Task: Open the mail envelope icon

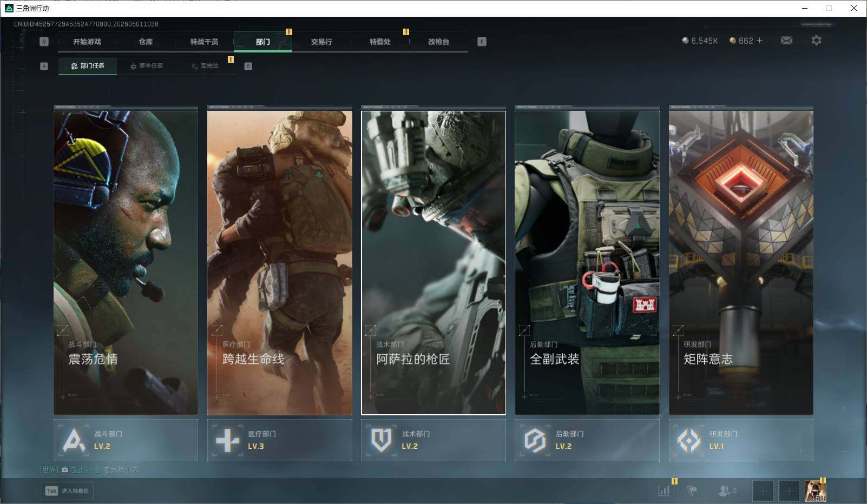Action: (x=786, y=41)
